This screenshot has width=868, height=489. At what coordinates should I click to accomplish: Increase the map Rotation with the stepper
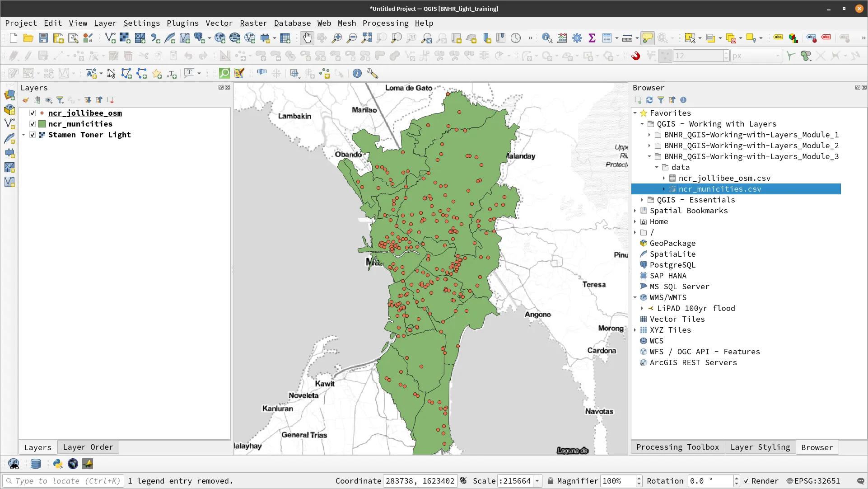[737, 478]
